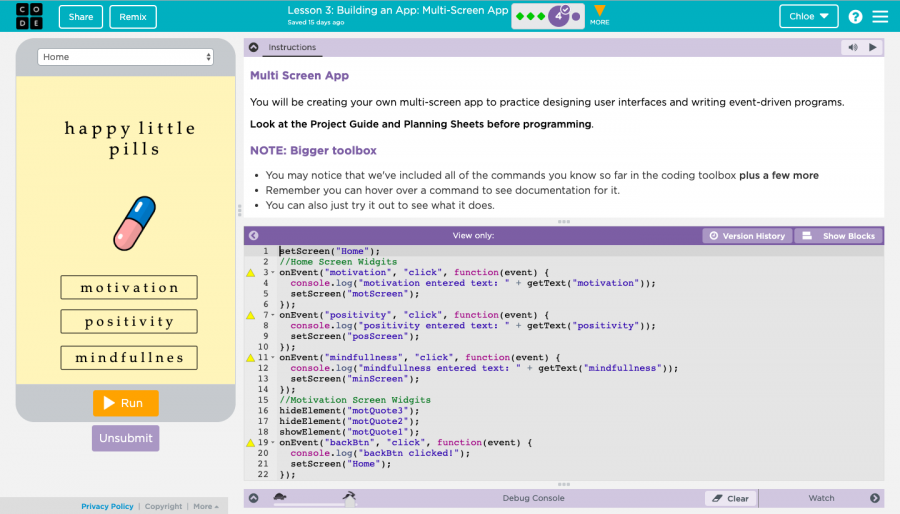Image resolution: width=900 pixels, height=514 pixels.
Task: Click line 16 hideElement("motQuote3")
Action: click(x=349, y=411)
